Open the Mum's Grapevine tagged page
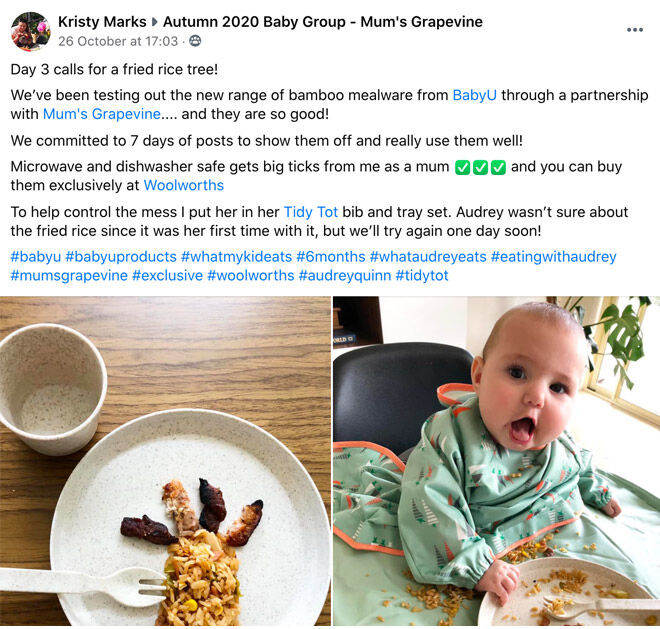The image size is (660, 629). [102, 114]
